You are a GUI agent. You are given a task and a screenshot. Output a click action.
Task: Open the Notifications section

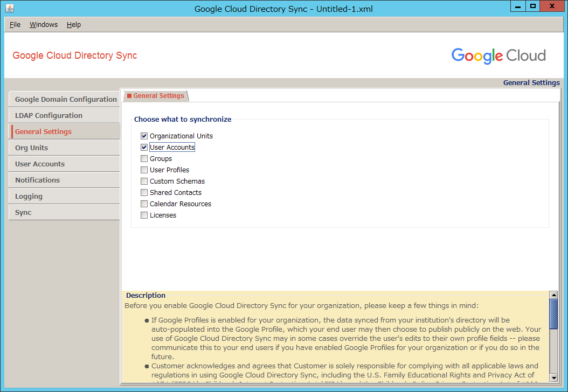[x=65, y=180]
